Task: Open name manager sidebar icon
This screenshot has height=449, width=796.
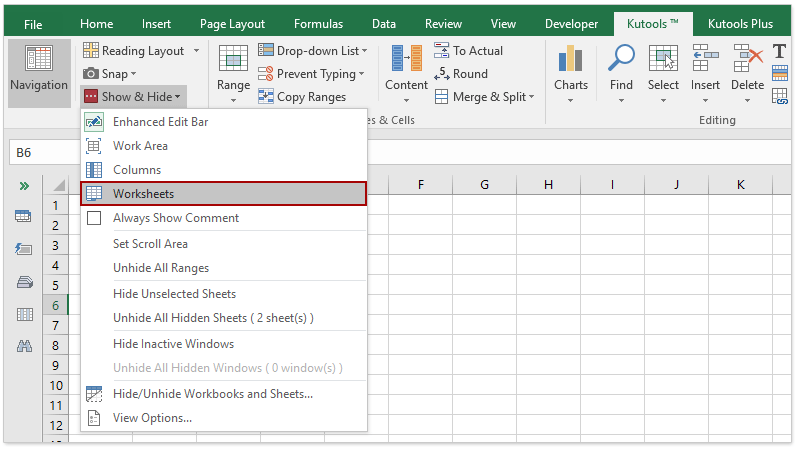Action: [x=24, y=281]
